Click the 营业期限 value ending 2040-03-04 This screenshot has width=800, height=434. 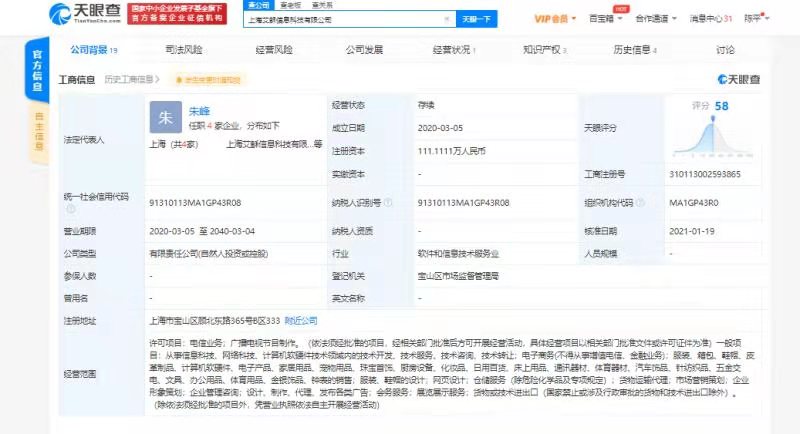pos(202,231)
